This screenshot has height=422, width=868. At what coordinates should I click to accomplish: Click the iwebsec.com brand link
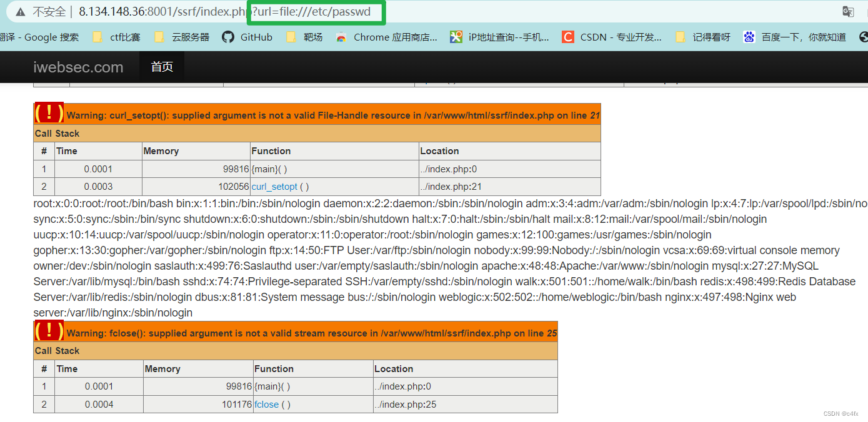(78, 67)
